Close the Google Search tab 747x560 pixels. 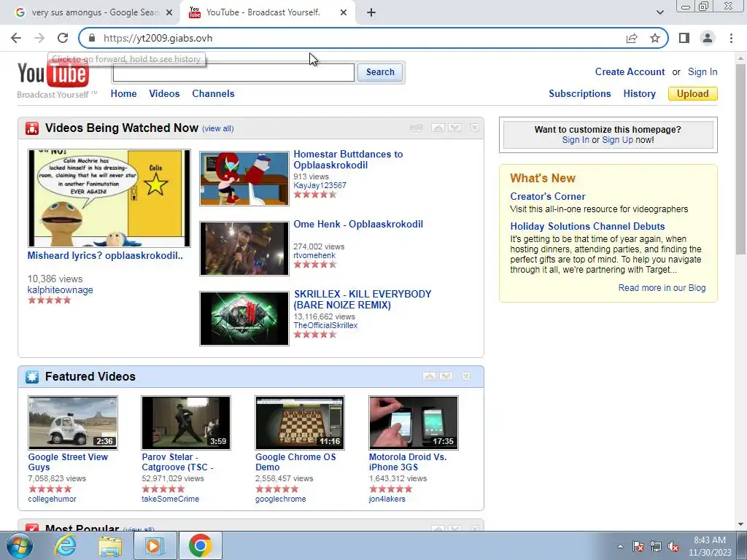tap(169, 12)
